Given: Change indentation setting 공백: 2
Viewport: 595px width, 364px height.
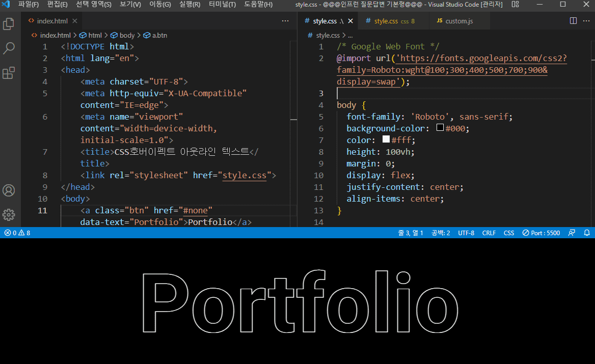Looking at the screenshot, I should pyautogui.click(x=441, y=233).
